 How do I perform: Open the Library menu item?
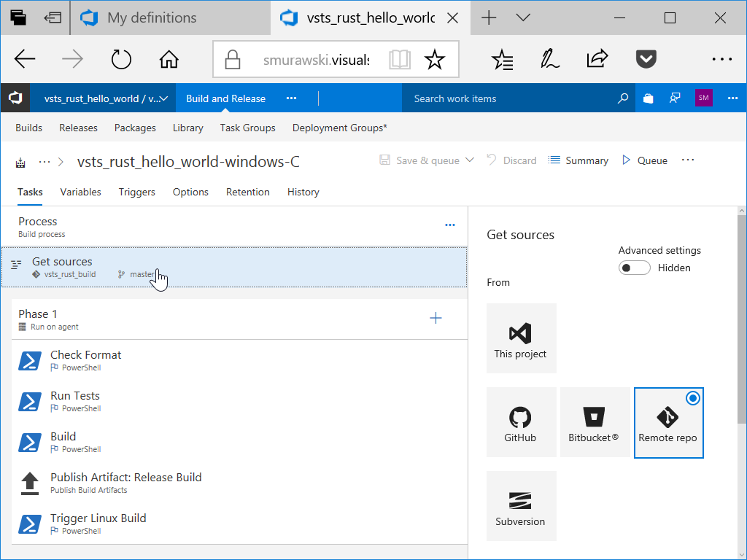click(x=187, y=128)
